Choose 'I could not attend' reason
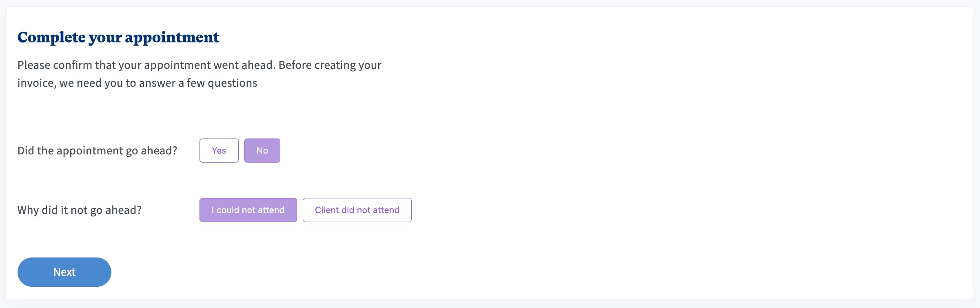 click(248, 210)
